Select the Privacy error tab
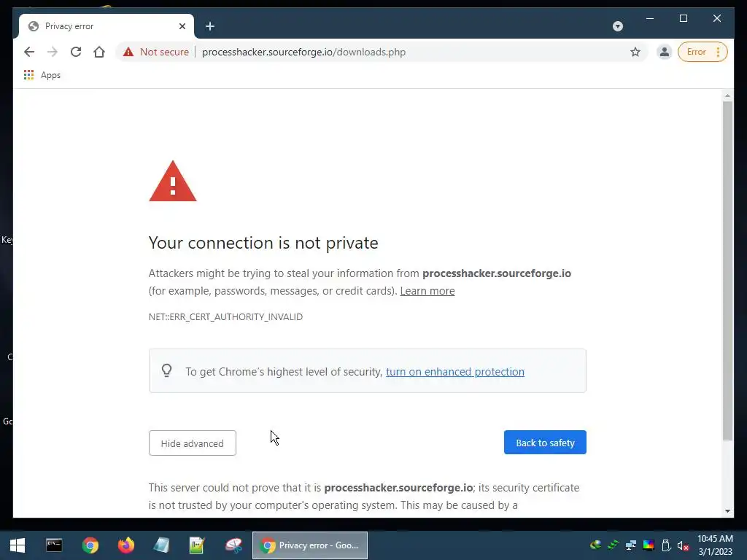Screen dimensions: 747x560 pos(107,26)
